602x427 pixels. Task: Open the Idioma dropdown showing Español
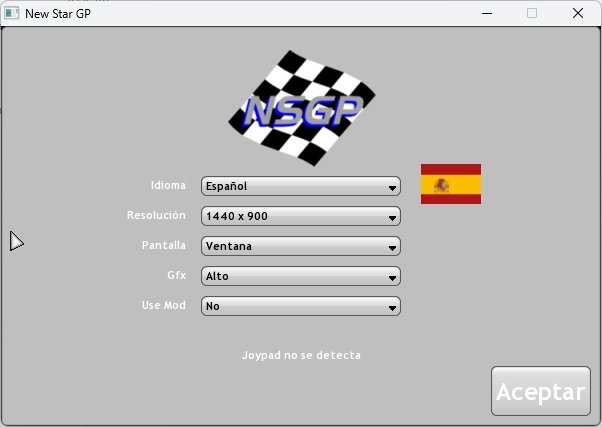click(x=300, y=186)
